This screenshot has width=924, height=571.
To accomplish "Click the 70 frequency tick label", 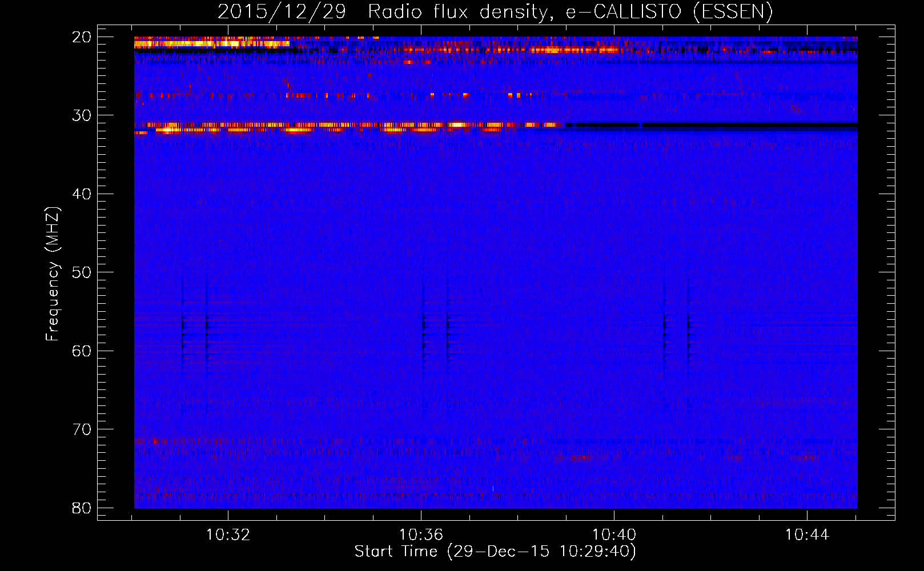I will click(82, 429).
